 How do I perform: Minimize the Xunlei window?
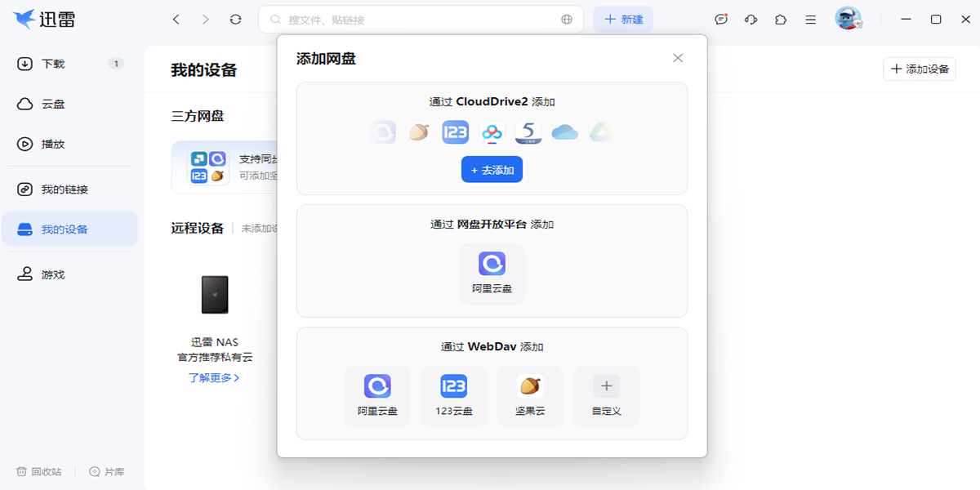pyautogui.click(x=906, y=20)
